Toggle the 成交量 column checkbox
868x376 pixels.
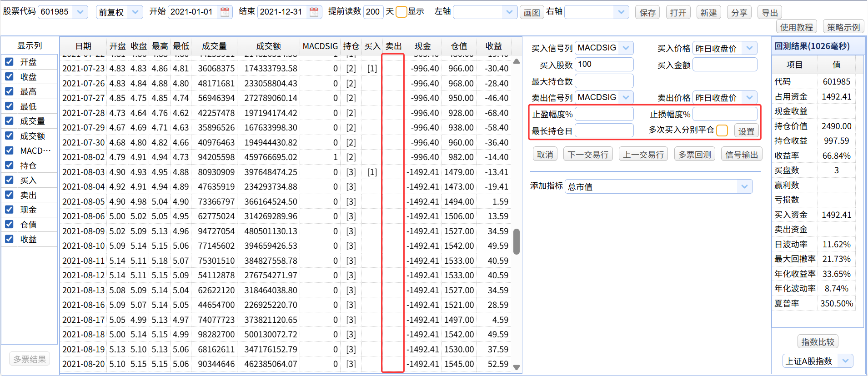point(9,121)
